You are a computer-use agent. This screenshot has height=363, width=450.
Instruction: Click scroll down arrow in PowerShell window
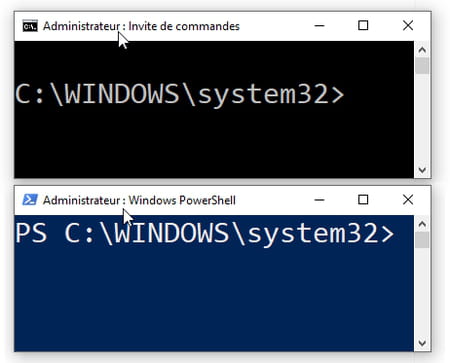(422, 343)
